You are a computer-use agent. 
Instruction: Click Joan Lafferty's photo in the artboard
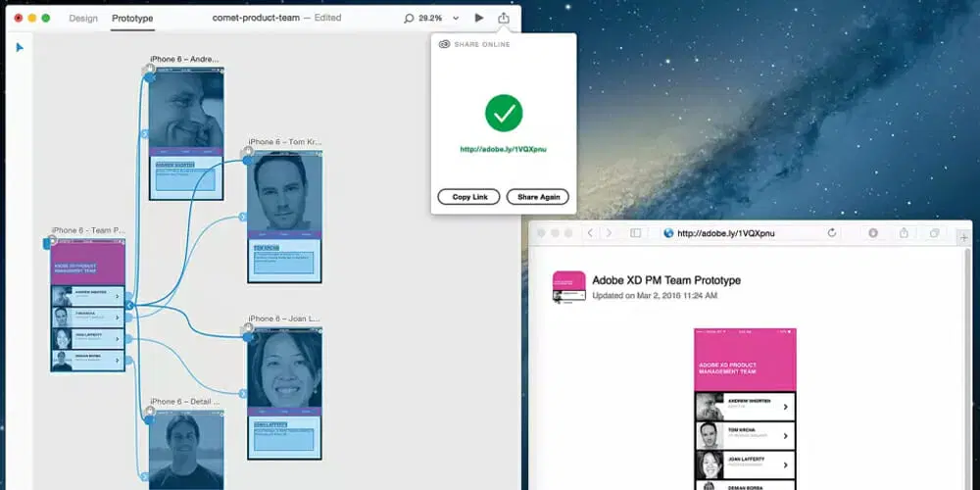tap(284, 368)
